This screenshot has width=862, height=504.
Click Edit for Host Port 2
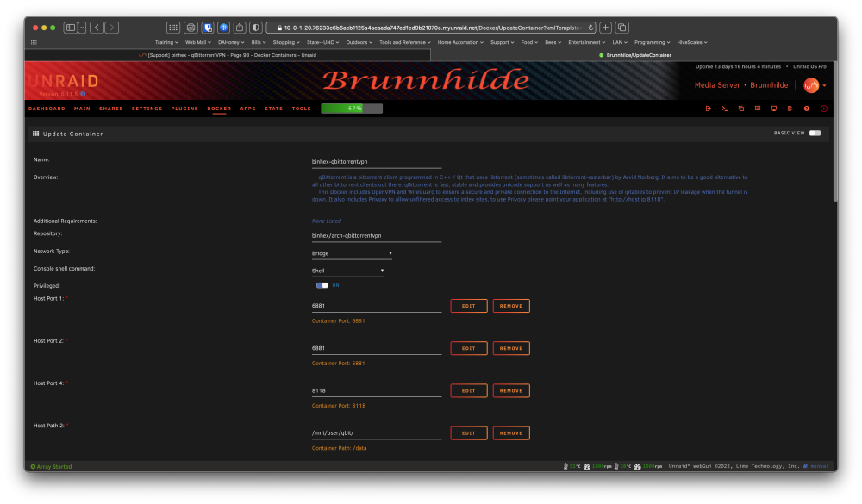pyautogui.click(x=468, y=348)
